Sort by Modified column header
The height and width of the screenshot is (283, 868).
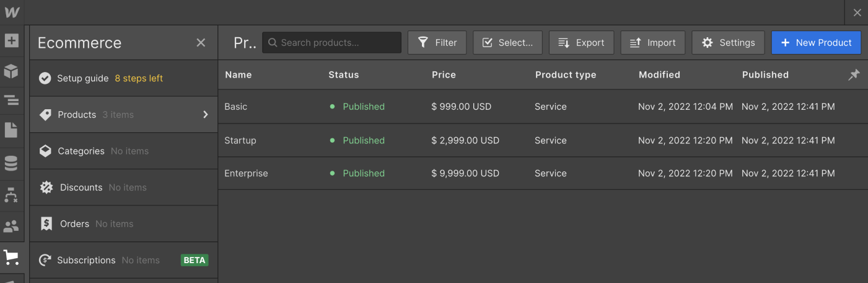(659, 74)
